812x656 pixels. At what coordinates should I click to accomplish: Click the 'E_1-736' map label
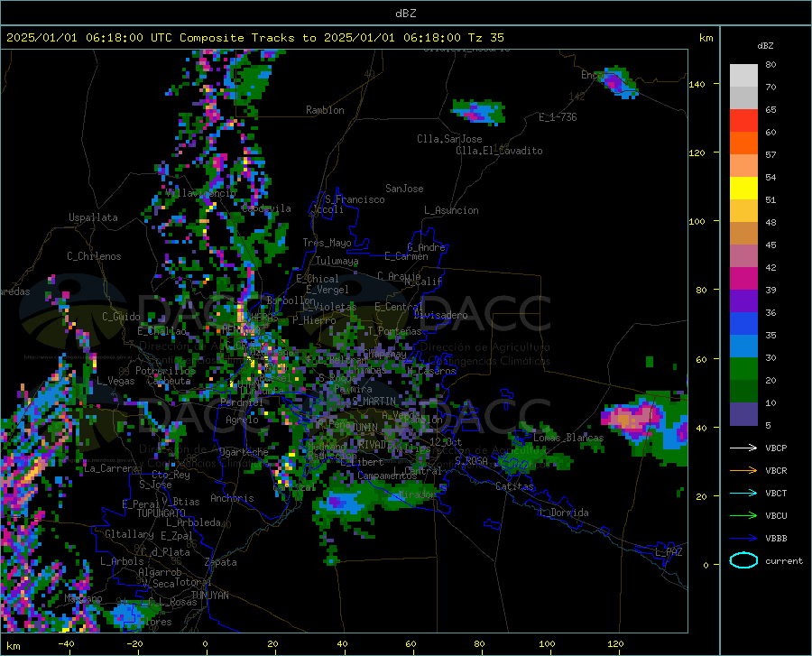558,117
